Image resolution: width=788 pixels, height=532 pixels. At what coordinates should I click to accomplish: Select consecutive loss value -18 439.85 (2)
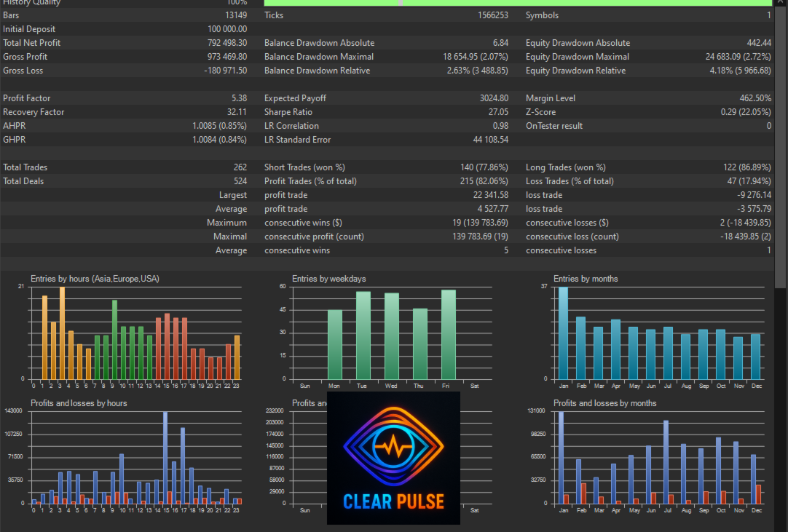(x=746, y=236)
